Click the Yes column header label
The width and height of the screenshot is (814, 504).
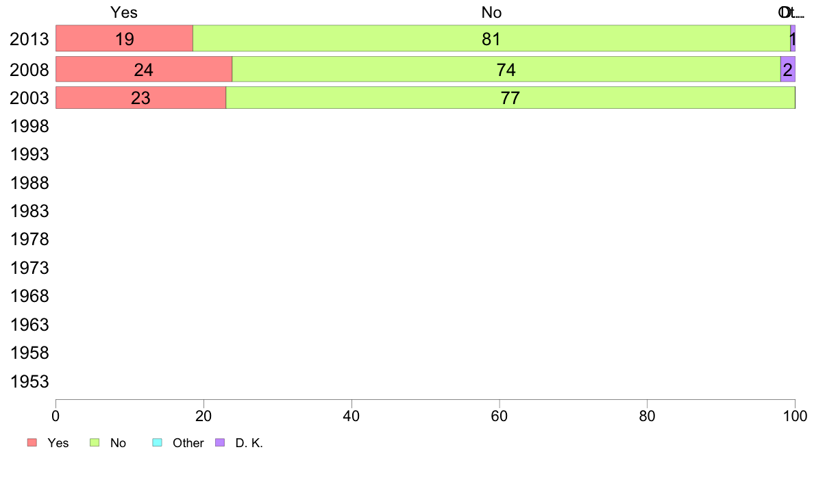click(x=124, y=12)
